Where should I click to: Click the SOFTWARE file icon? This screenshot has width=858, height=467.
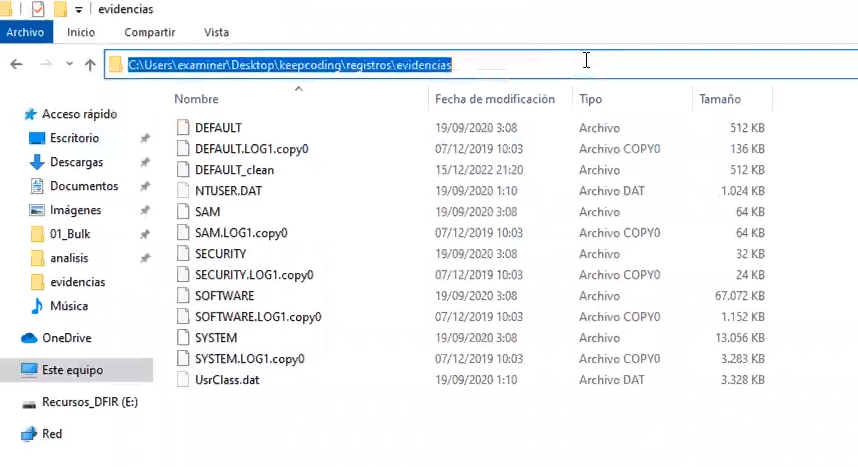click(x=183, y=296)
